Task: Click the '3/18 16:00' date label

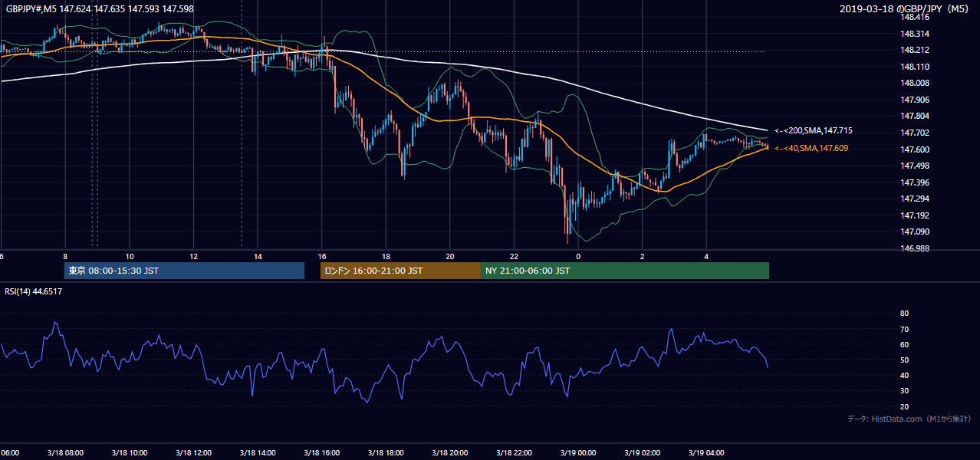Action: point(322,452)
